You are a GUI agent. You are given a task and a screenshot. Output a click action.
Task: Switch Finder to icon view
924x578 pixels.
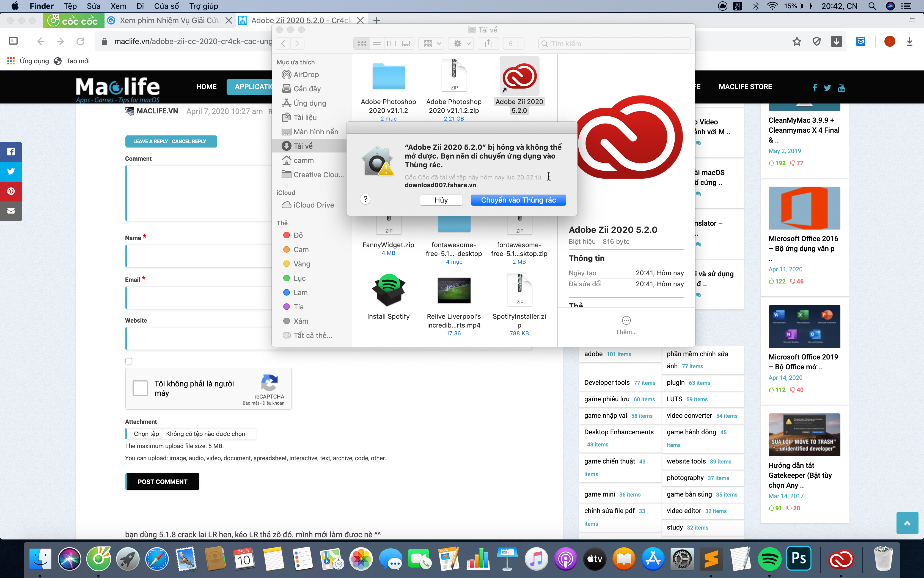(362, 43)
